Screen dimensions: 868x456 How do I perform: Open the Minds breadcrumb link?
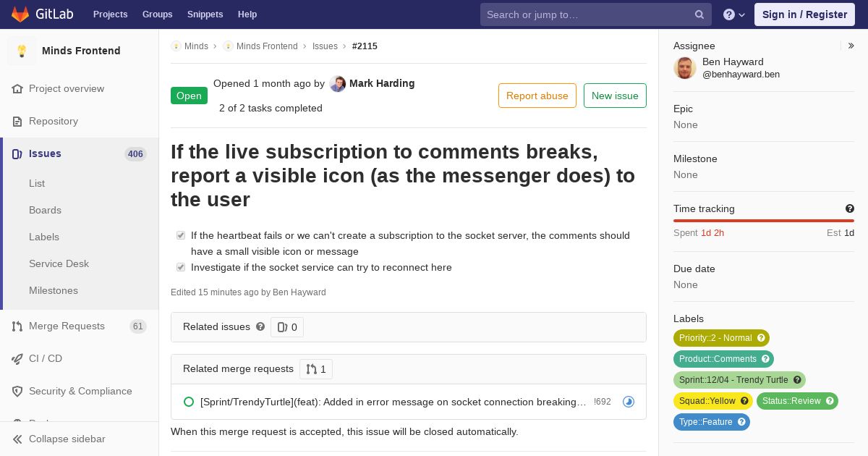tap(196, 46)
